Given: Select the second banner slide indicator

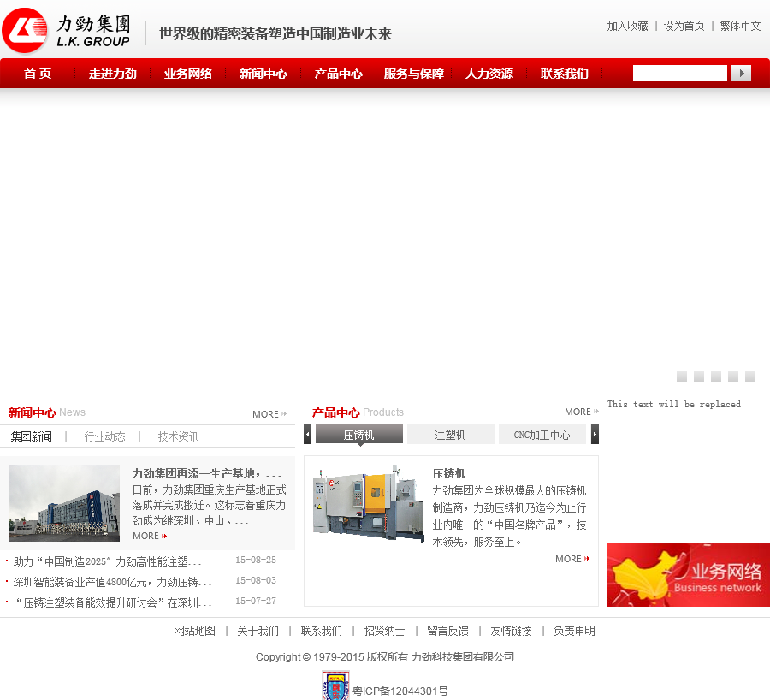Looking at the screenshot, I should 699,377.
